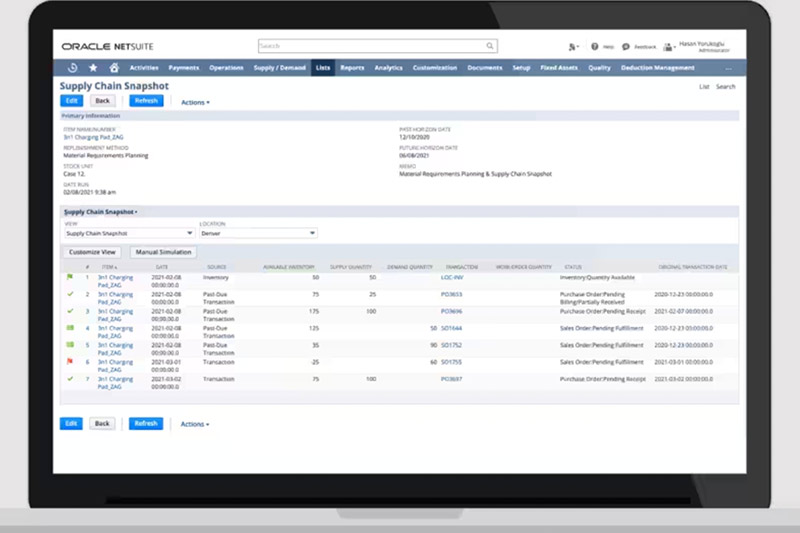The height and width of the screenshot is (533, 800).
Task: Open the Location dropdown showing Denver
Action: tap(258, 233)
